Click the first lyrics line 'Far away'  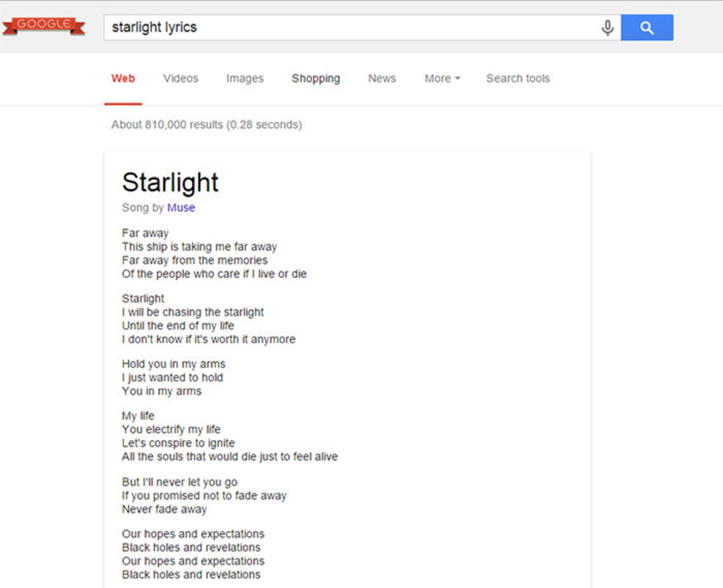[x=145, y=233]
